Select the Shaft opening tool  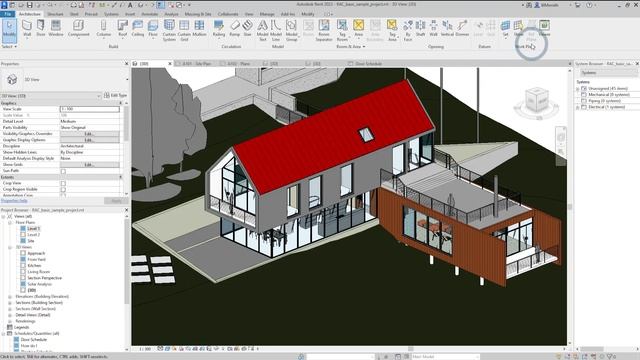tap(420, 29)
